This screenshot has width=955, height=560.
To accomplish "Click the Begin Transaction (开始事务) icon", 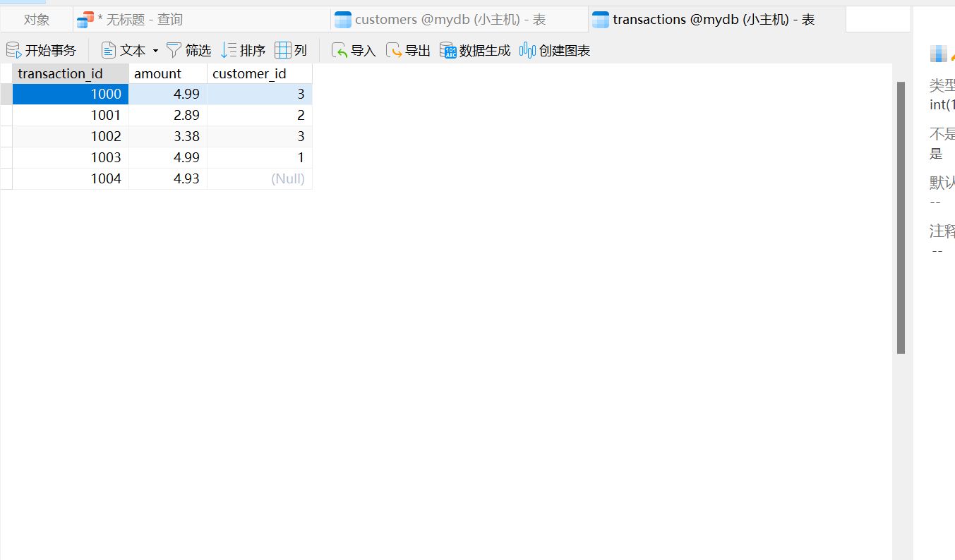I will (13, 50).
